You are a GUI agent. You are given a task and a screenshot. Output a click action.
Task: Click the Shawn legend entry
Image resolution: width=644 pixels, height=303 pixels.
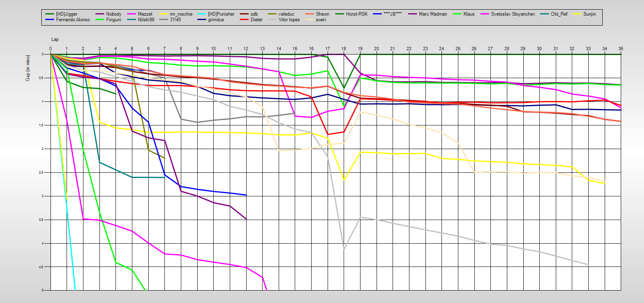[322, 14]
